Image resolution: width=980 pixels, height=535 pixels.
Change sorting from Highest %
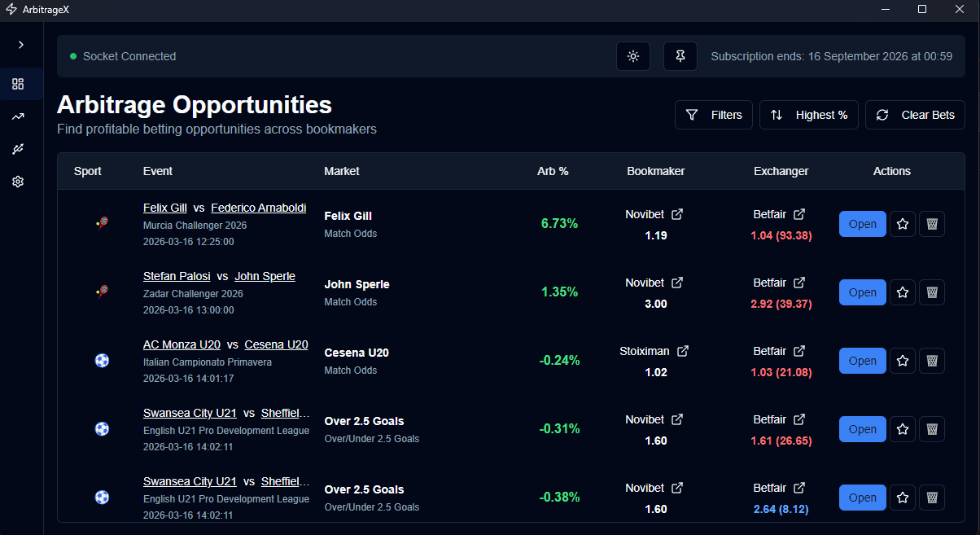click(x=808, y=115)
